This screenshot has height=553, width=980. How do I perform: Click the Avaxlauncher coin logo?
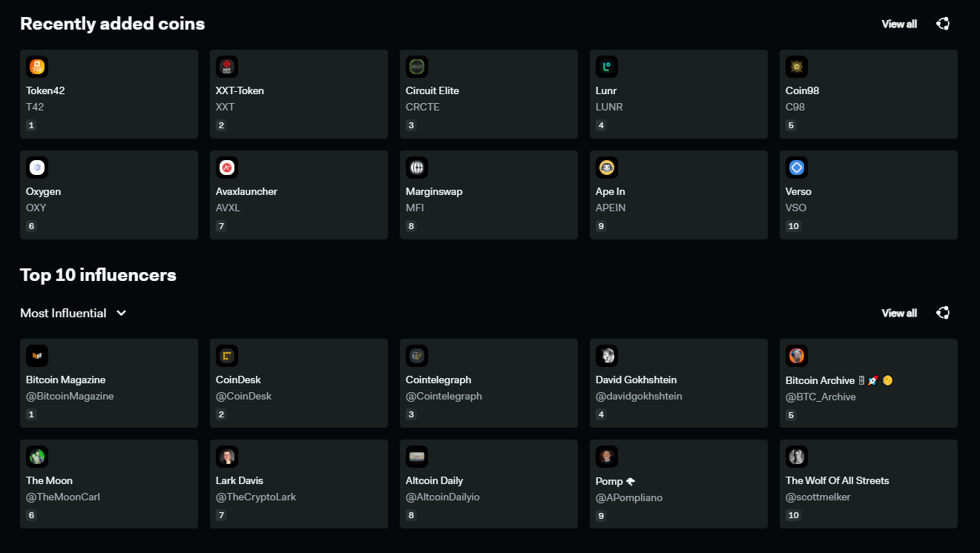(x=227, y=168)
